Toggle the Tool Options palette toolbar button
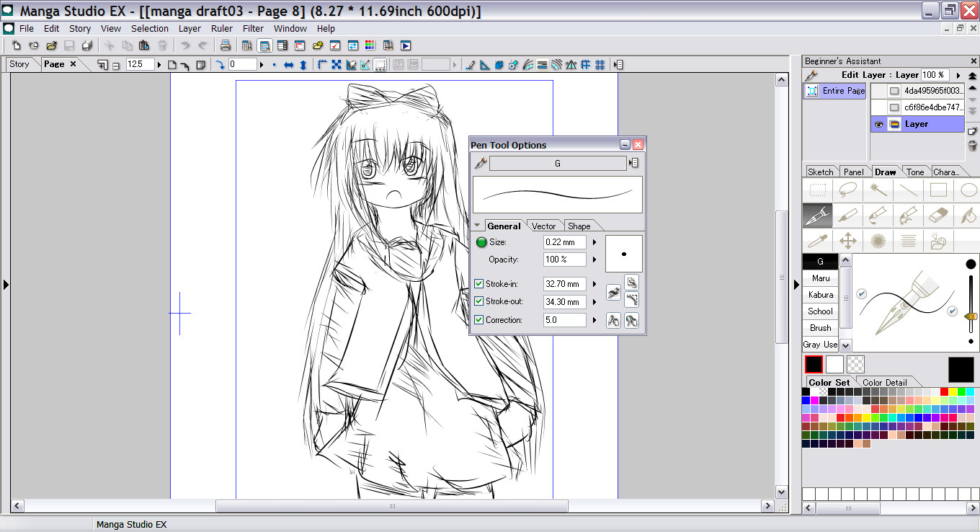This screenshot has height=532, width=980. click(264, 45)
